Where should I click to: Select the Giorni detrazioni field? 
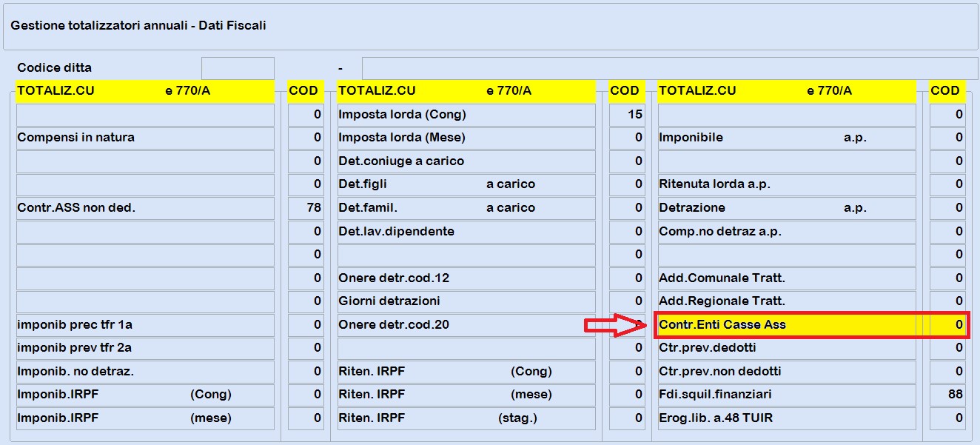466,301
